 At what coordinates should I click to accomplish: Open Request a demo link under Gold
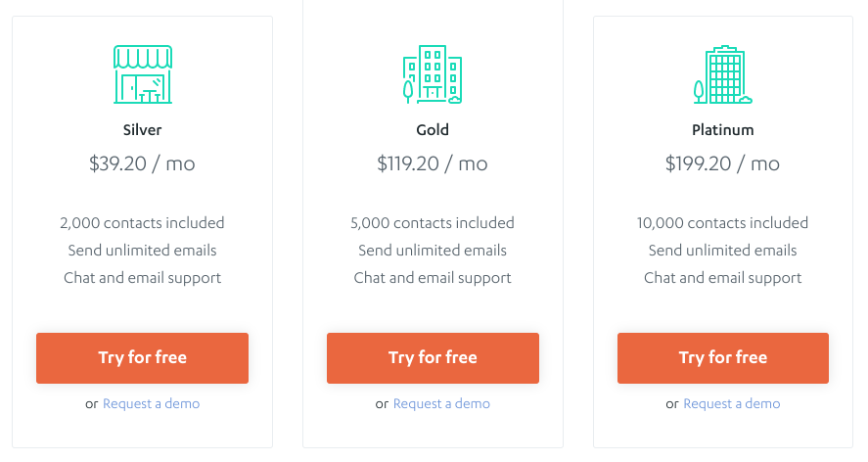tap(441, 404)
